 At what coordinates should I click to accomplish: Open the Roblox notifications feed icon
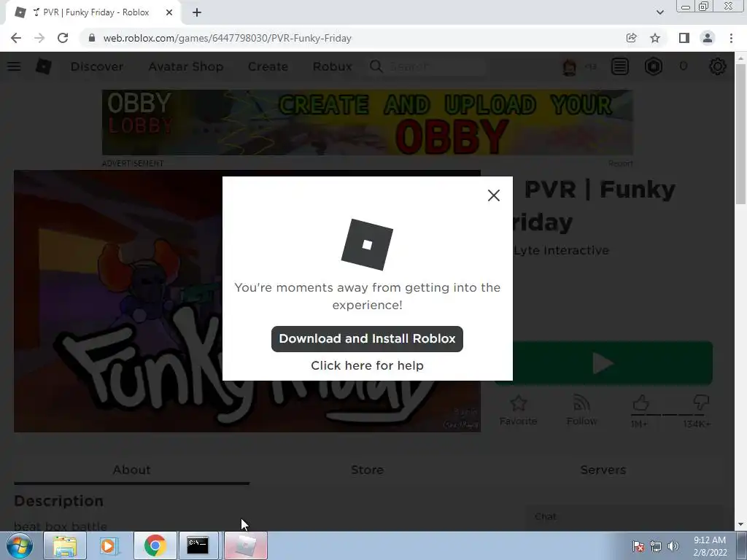pos(620,66)
